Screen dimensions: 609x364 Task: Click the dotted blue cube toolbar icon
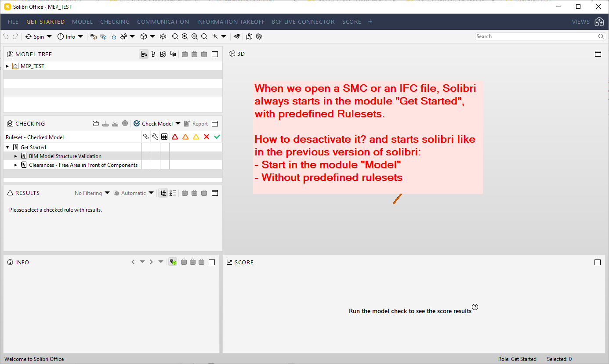pyautogui.click(x=113, y=37)
